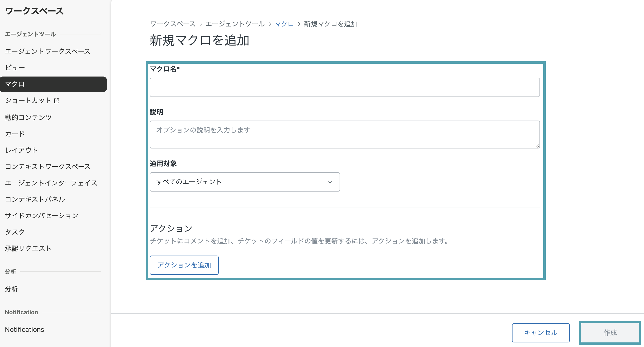Open Notifications sidebar item
Image resolution: width=644 pixels, height=347 pixels.
[25, 329]
